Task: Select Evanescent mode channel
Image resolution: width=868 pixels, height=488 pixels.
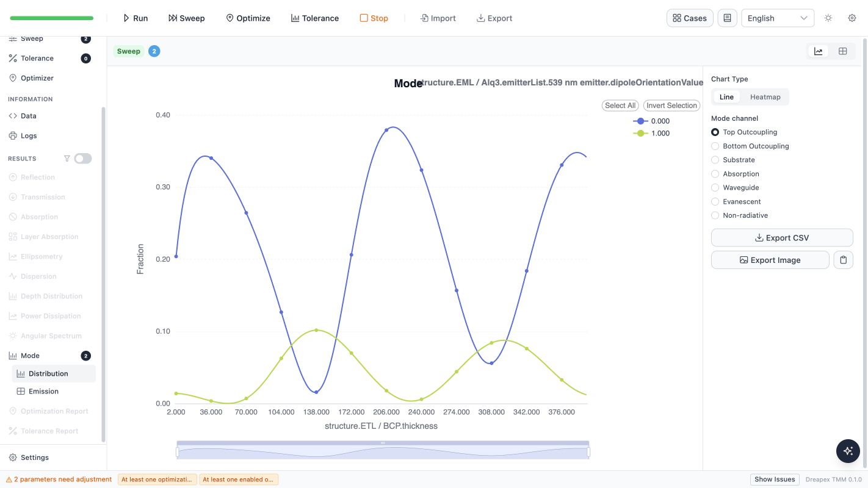Action: click(736, 201)
